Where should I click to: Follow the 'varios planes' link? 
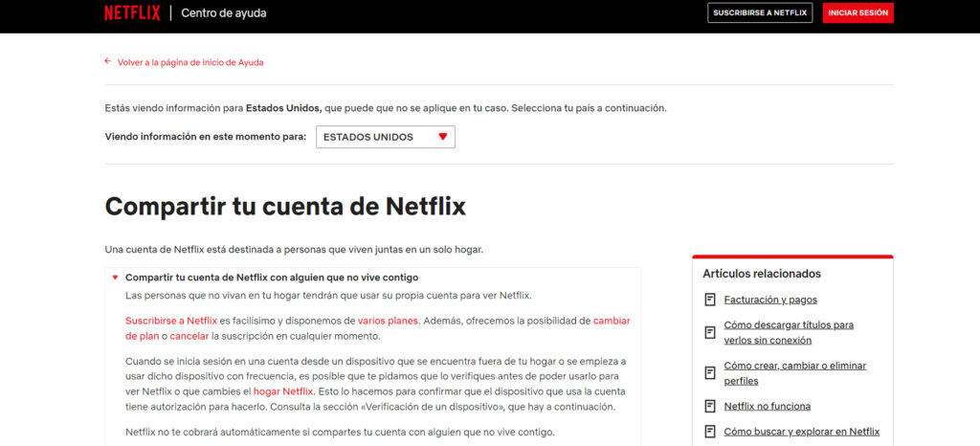[388, 321]
